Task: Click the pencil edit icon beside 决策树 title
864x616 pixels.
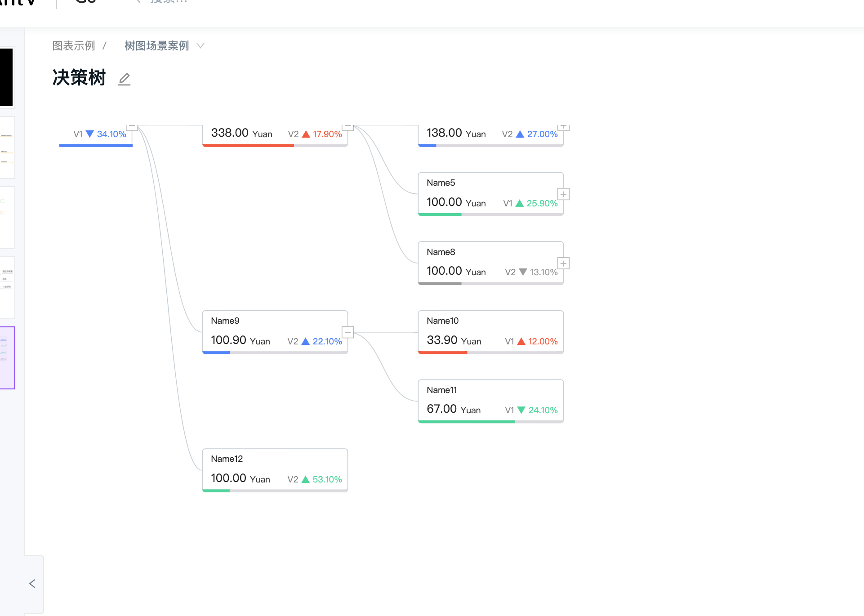Action: [124, 79]
